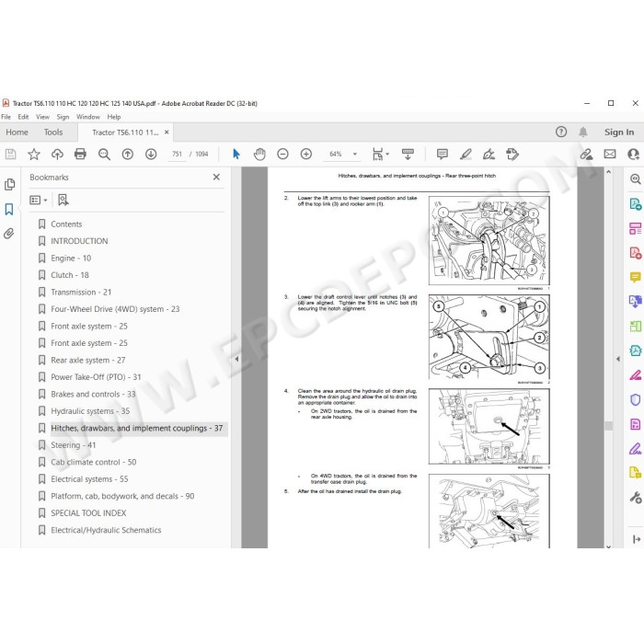The image size is (644, 644).
Task: Collapse the right tools pane arrow
Action: [x=618, y=359]
